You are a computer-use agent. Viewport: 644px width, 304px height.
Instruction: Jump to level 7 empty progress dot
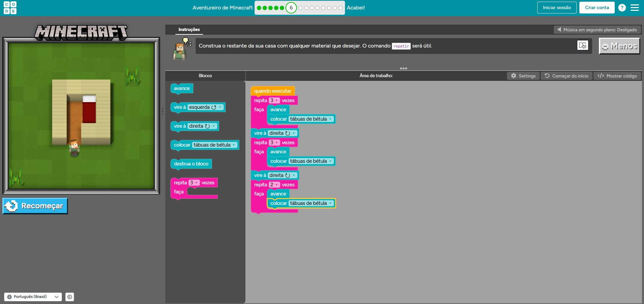(300, 8)
